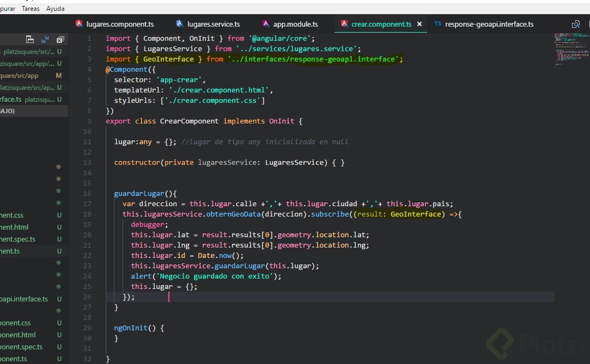Click '@angular/core' string on line 1
590x364 pixels.
279,38
